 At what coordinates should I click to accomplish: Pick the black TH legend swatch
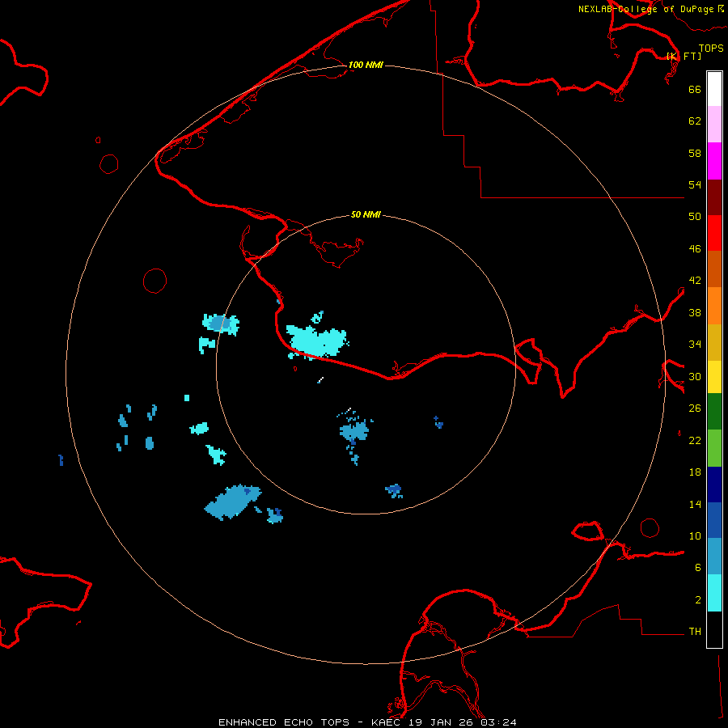tap(714, 629)
